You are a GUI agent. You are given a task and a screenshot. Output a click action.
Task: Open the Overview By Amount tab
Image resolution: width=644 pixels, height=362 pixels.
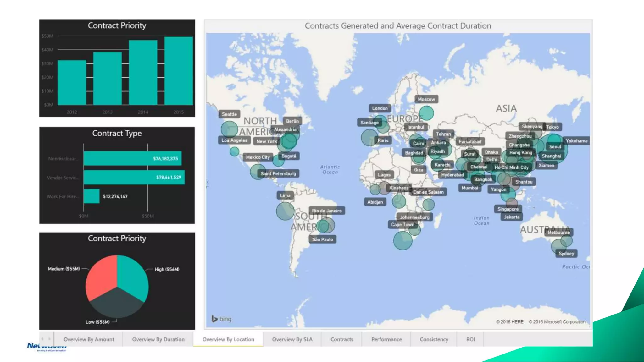coord(89,339)
